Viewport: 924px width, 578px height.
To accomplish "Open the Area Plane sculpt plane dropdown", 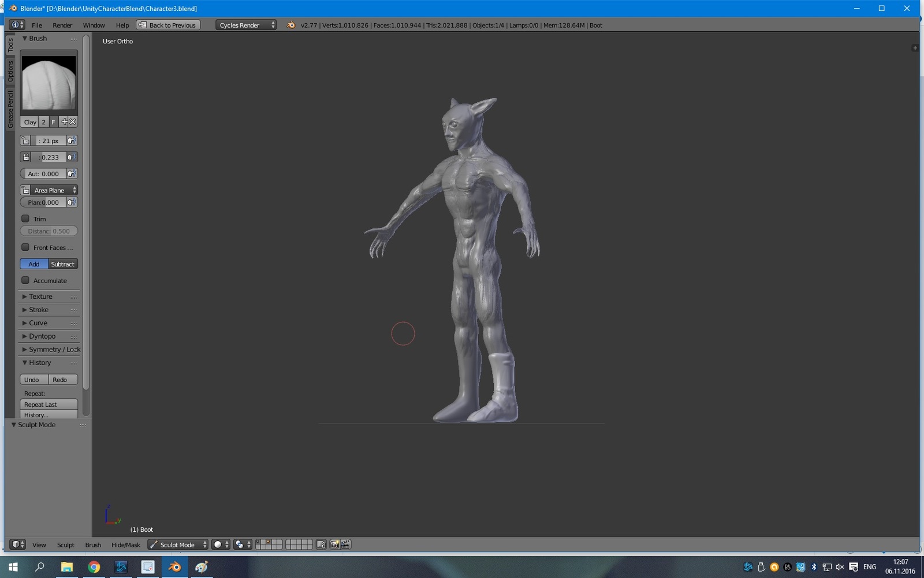I will click(54, 190).
